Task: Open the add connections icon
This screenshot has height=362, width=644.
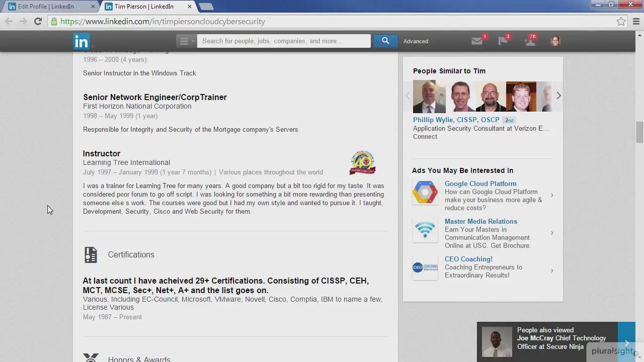Action: (529, 41)
